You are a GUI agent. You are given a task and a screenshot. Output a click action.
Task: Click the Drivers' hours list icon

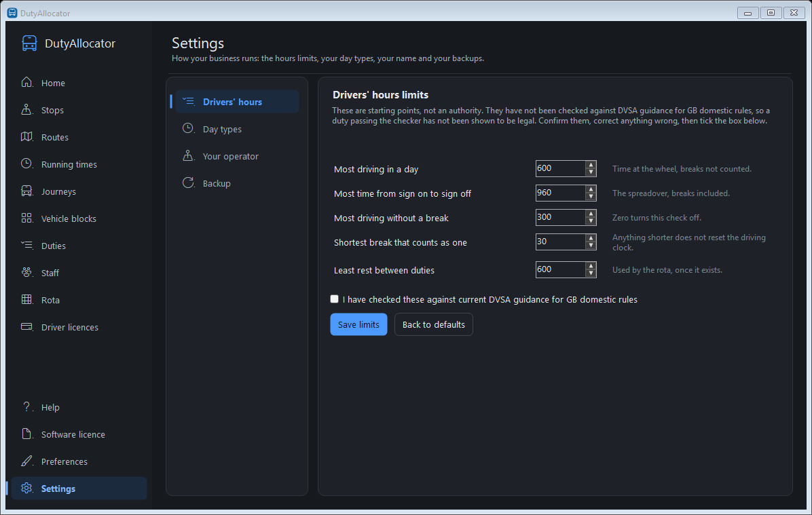tap(189, 102)
